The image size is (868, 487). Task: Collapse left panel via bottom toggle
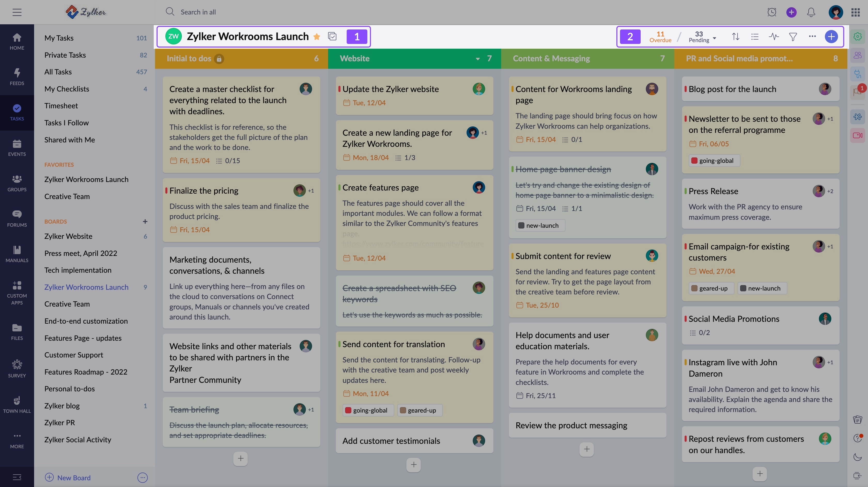17,477
